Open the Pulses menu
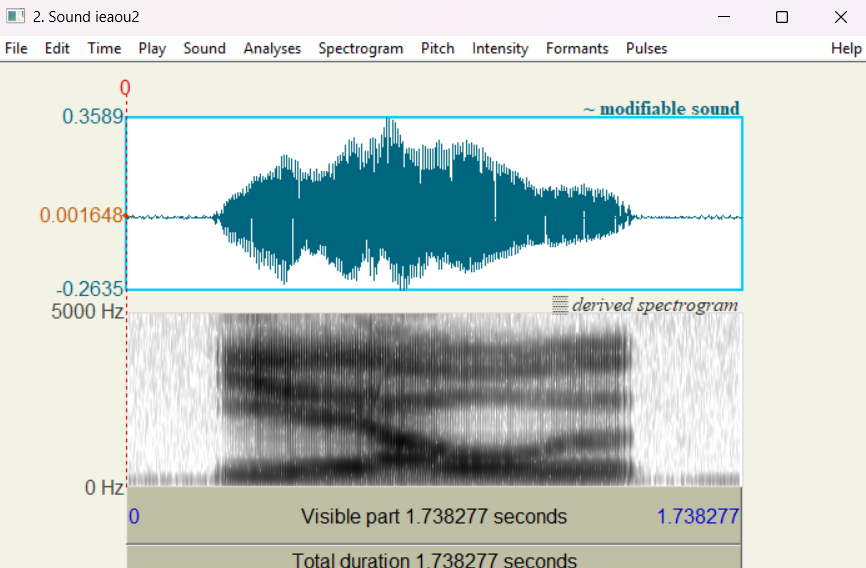 click(x=646, y=49)
